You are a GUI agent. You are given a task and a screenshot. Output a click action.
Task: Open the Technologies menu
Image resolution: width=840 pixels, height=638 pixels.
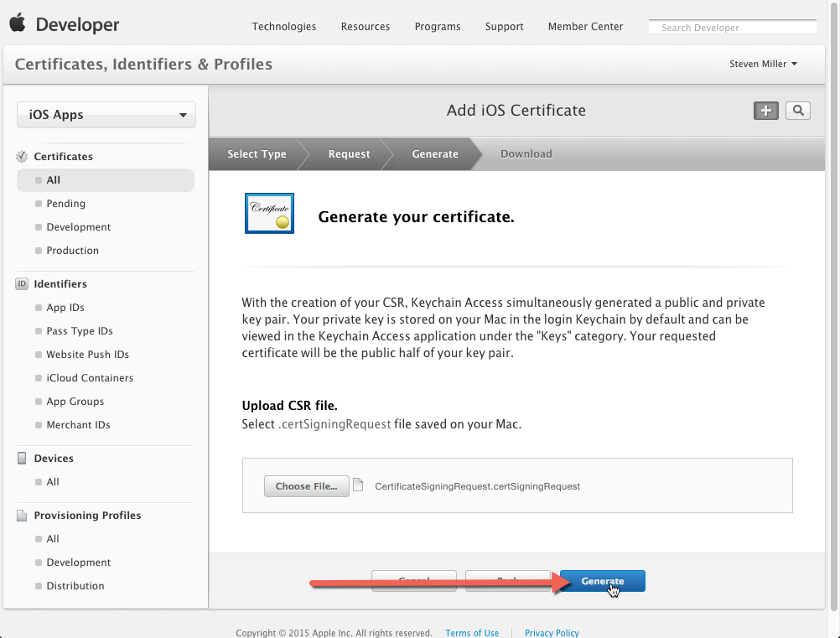coord(284,26)
